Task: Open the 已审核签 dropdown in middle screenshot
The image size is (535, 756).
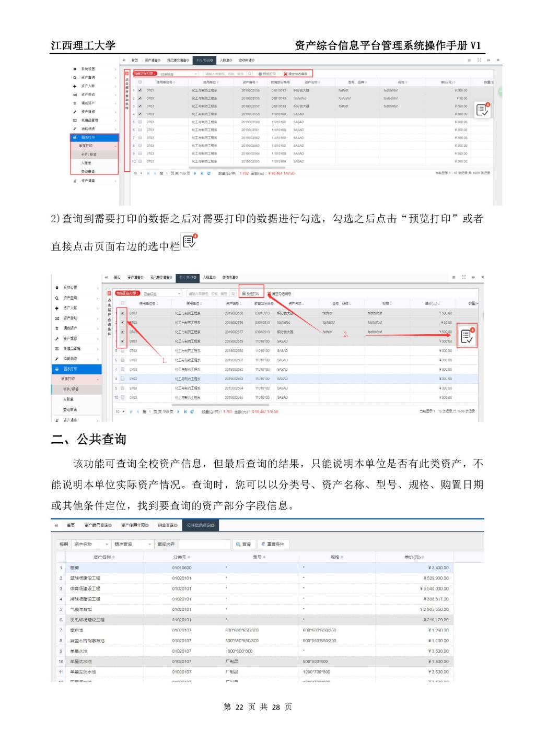Action: tap(162, 294)
